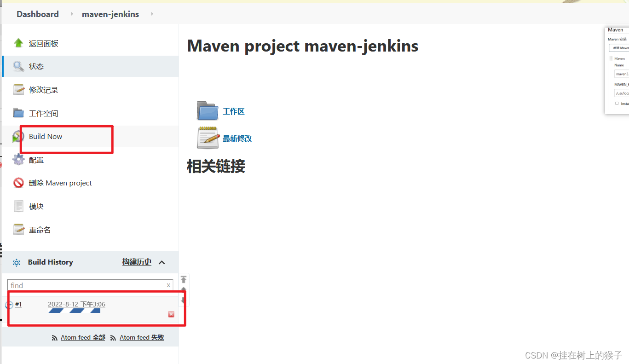Screen dimensions: 629x364
Task: Open 配置 in the sidebar
Action: coord(36,160)
